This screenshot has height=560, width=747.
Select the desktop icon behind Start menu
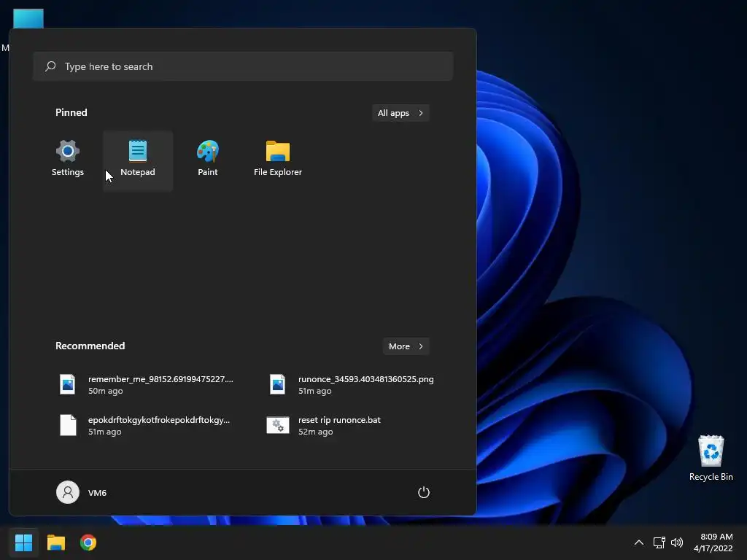pyautogui.click(x=28, y=18)
